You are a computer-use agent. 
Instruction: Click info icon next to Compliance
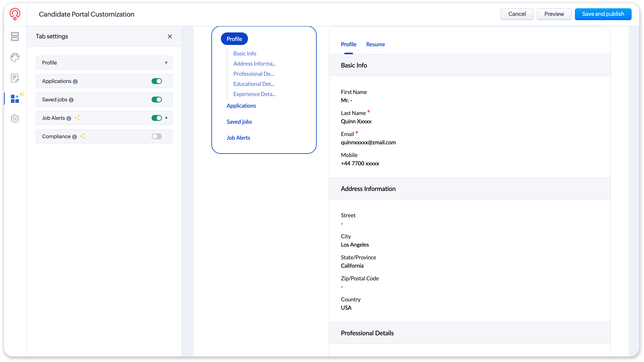74,137
